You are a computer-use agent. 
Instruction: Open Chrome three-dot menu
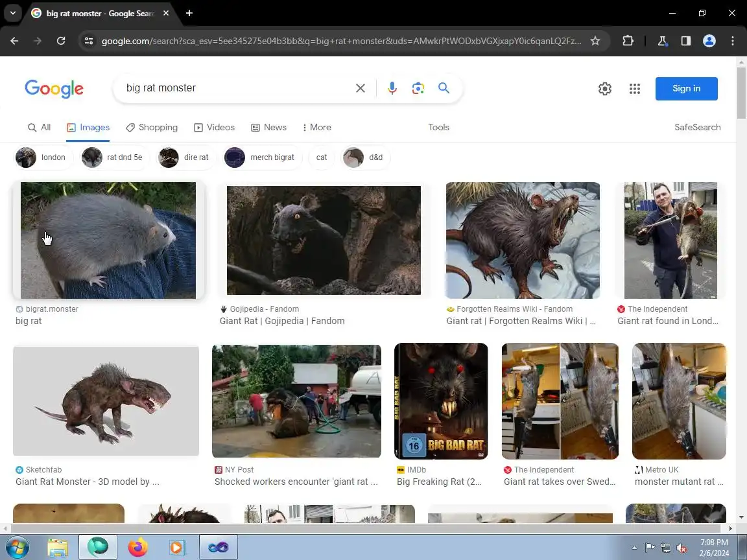(733, 41)
